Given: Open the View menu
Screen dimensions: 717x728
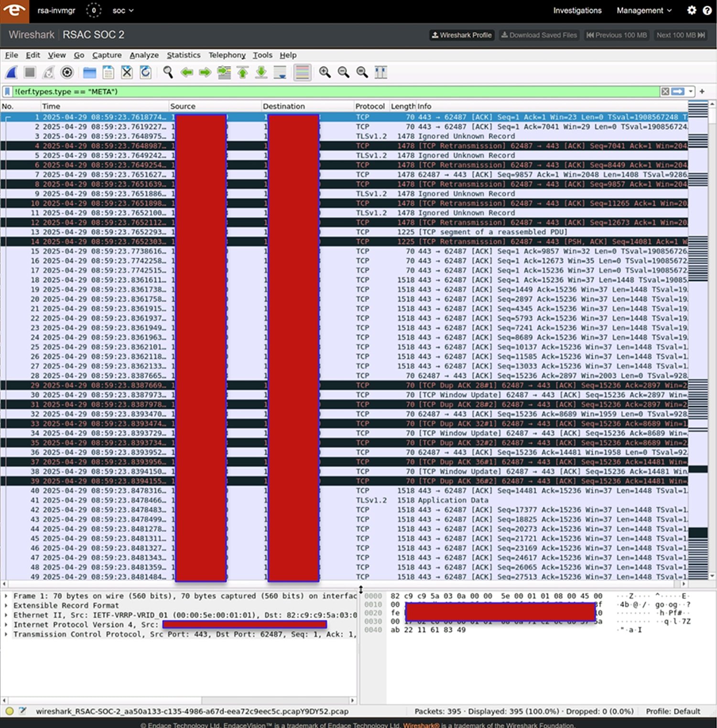Looking at the screenshot, I should tap(57, 55).
